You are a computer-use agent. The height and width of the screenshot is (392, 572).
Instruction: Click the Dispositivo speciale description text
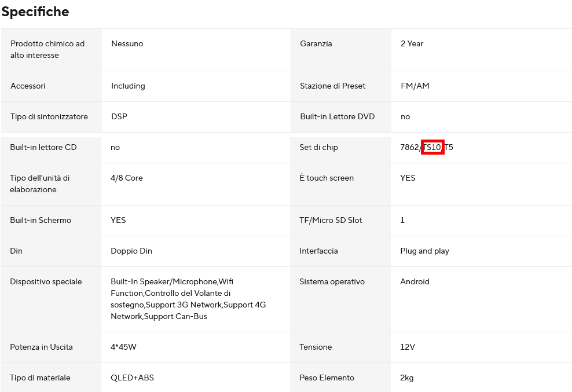coord(188,299)
